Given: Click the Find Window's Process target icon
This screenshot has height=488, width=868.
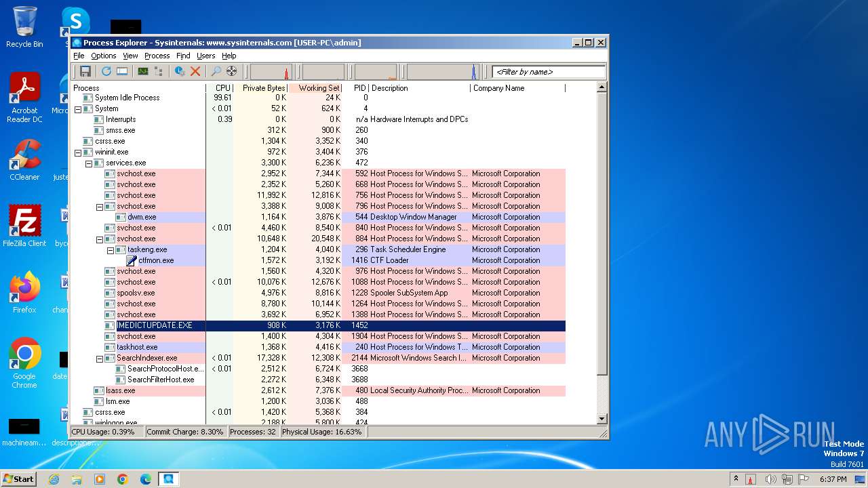Looking at the screenshot, I should (232, 71).
